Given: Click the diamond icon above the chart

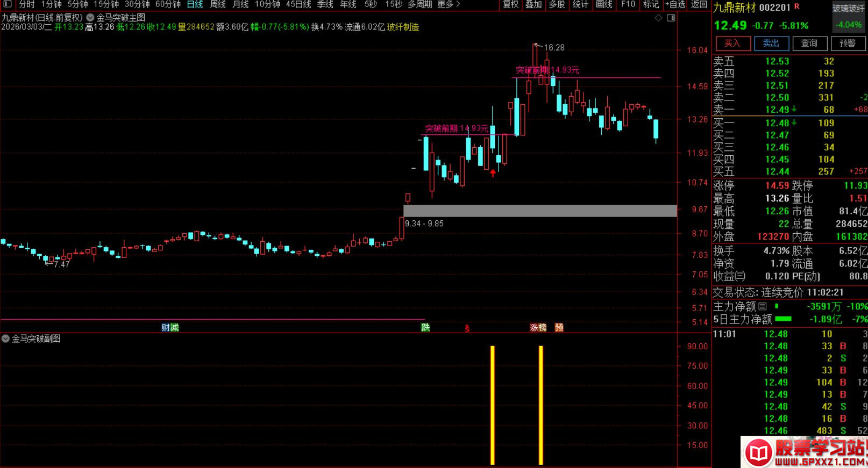Looking at the screenshot, I should tap(658, 18).
